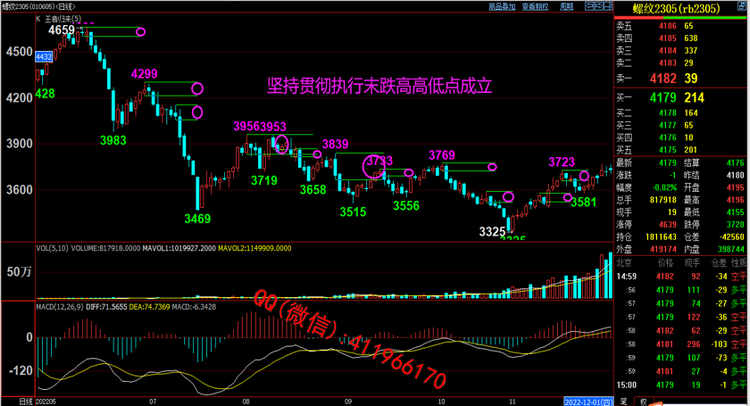
Task: Click the 4500 price axis label
Action: 19,52
